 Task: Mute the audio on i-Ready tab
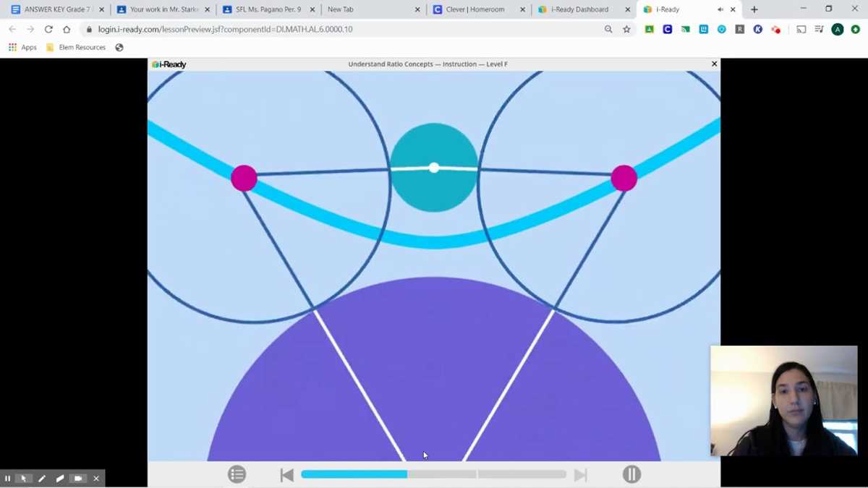point(720,9)
